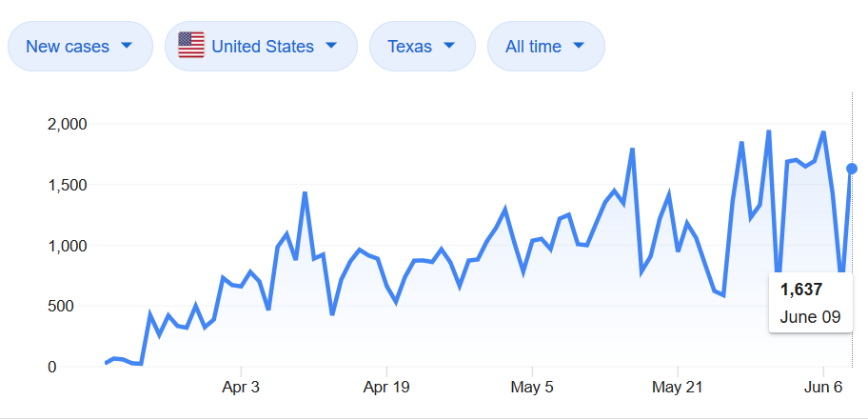Screen dimensions: 868x420
Task: Open the New cases metric dropdown
Action: click(80, 46)
